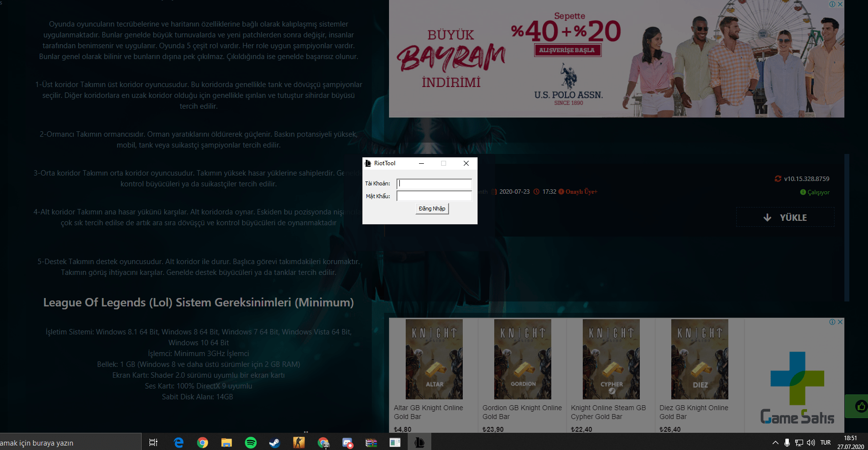
Task: Click the microphone tray icon
Action: [x=787, y=443]
